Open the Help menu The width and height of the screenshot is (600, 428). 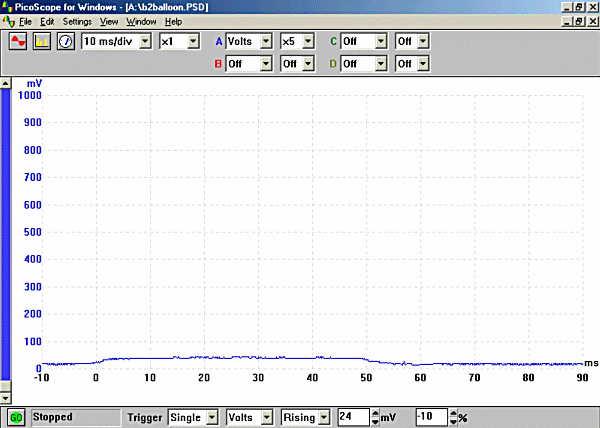[x=173, y=21]
